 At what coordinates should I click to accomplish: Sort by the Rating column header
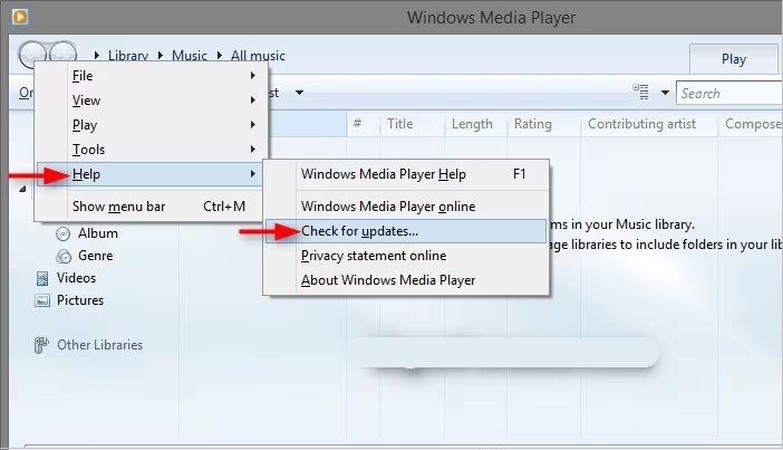544,124
